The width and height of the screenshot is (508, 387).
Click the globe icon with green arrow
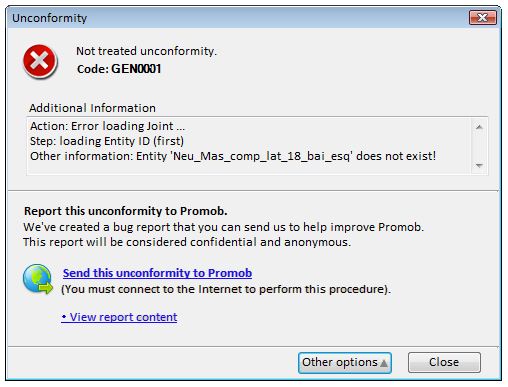pyautogui.click(x=38, y=279)
